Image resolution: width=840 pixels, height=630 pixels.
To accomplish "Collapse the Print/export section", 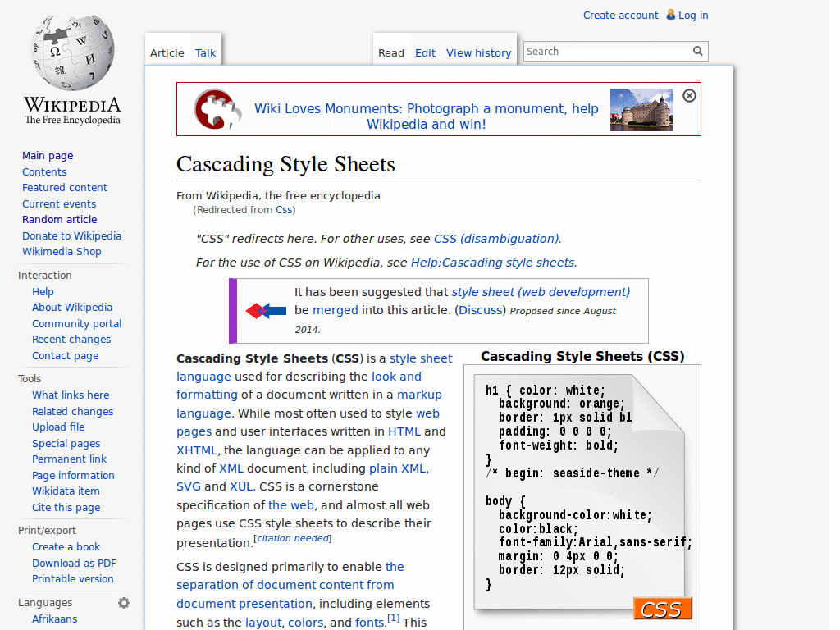I will coord(47,531).
